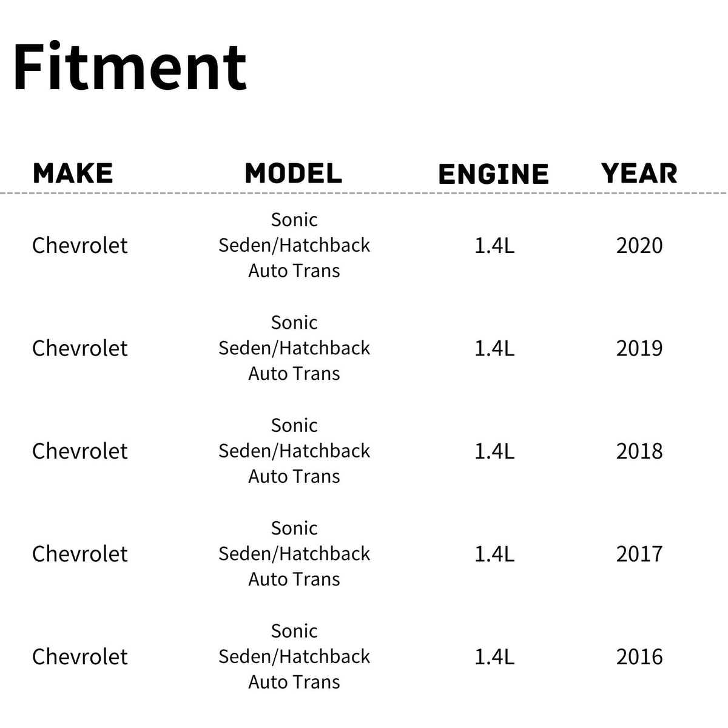Click the YEAR column header

click(x=639, y=174)
